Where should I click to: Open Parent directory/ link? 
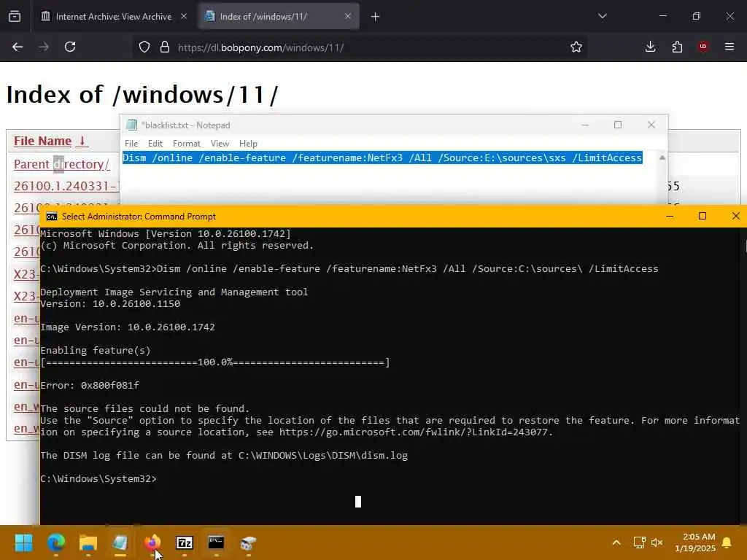click(61, 164)
